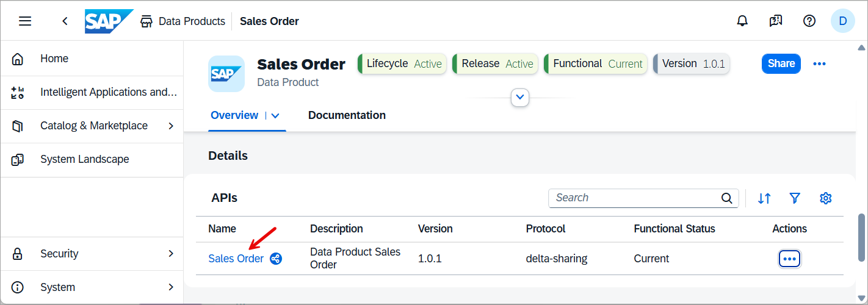Open Home in the sidebar
868x305 pixels.
[x=92, y=59]
